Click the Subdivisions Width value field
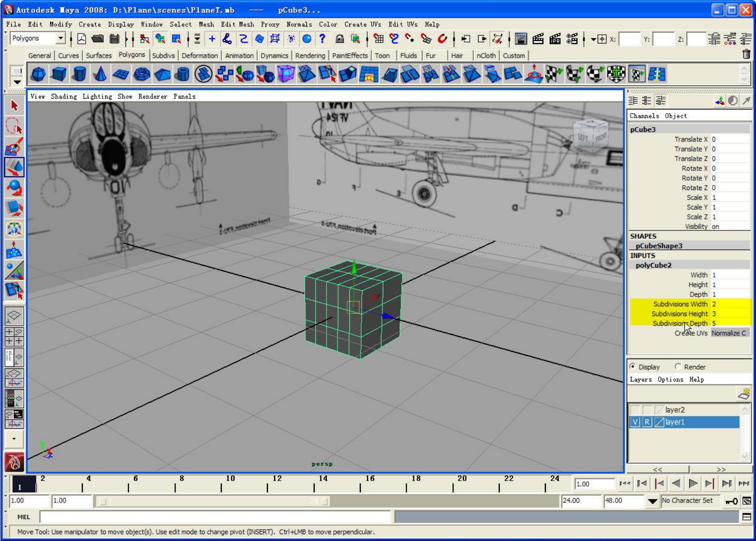This screenshot has width=756, height=541. point(730,304)
